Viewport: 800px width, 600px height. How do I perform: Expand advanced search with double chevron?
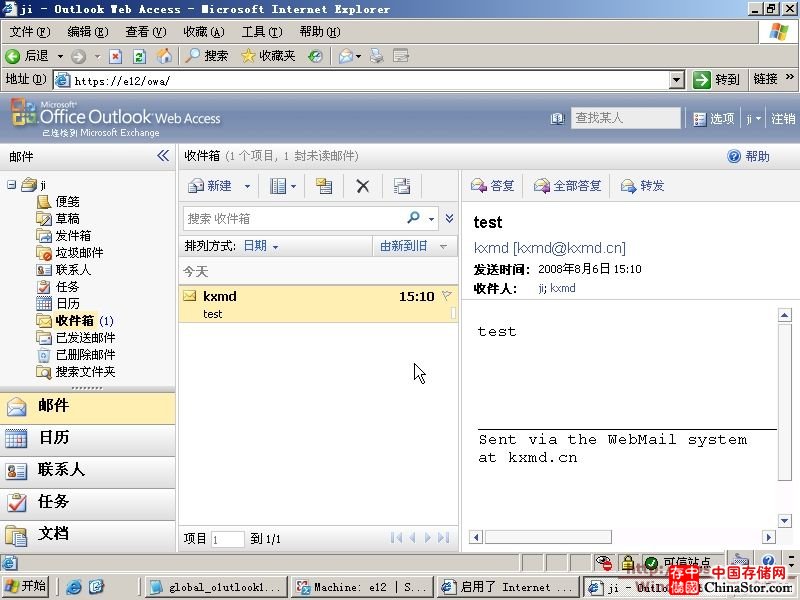coord(449,218)
